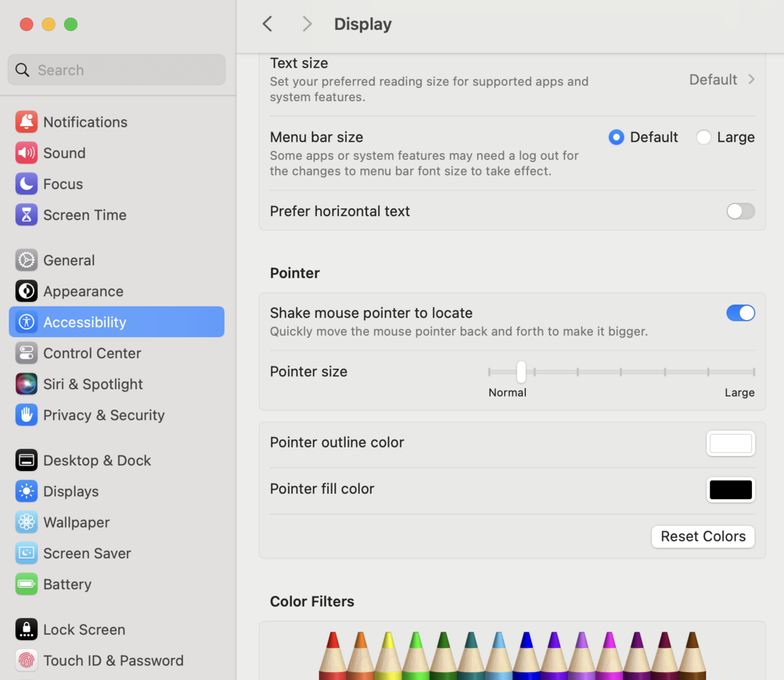Click the colored pencils filter preview
Viewport: 784px width, 680px height.
pyautogui.click(x=512, y=655)
